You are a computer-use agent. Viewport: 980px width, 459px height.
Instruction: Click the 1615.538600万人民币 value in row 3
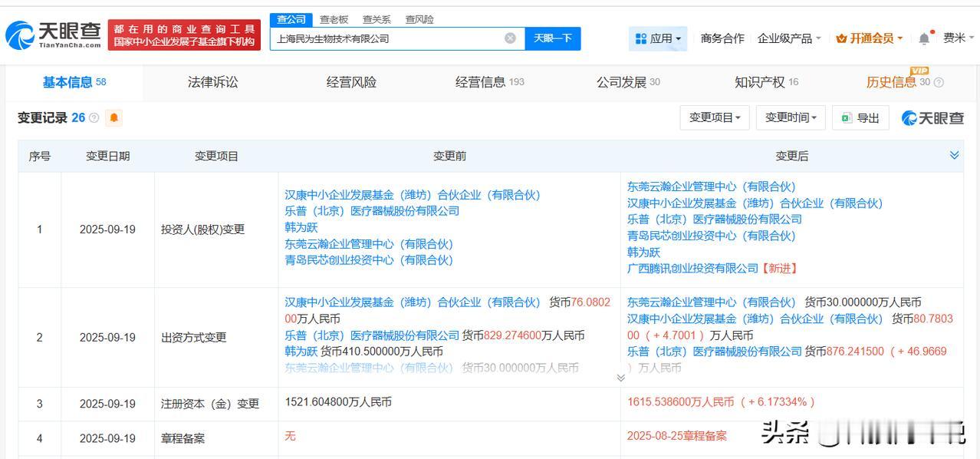(680, 401)
